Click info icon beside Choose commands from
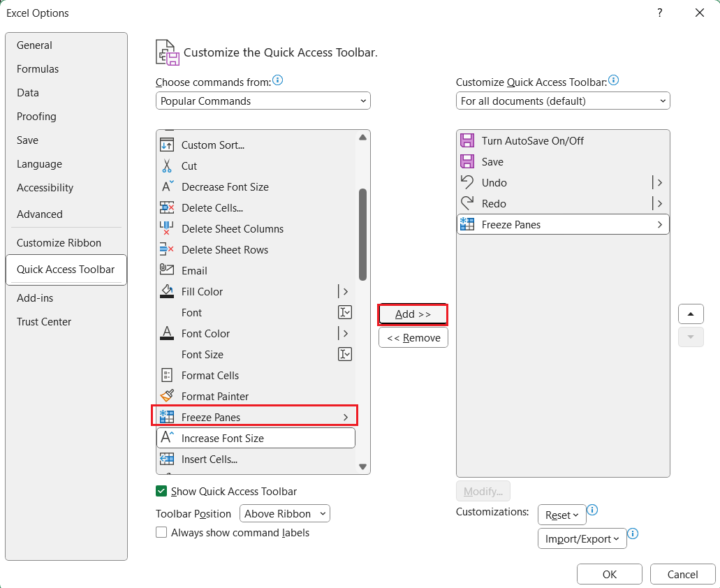This screenshot has width=720, height=588. [278, 80]
